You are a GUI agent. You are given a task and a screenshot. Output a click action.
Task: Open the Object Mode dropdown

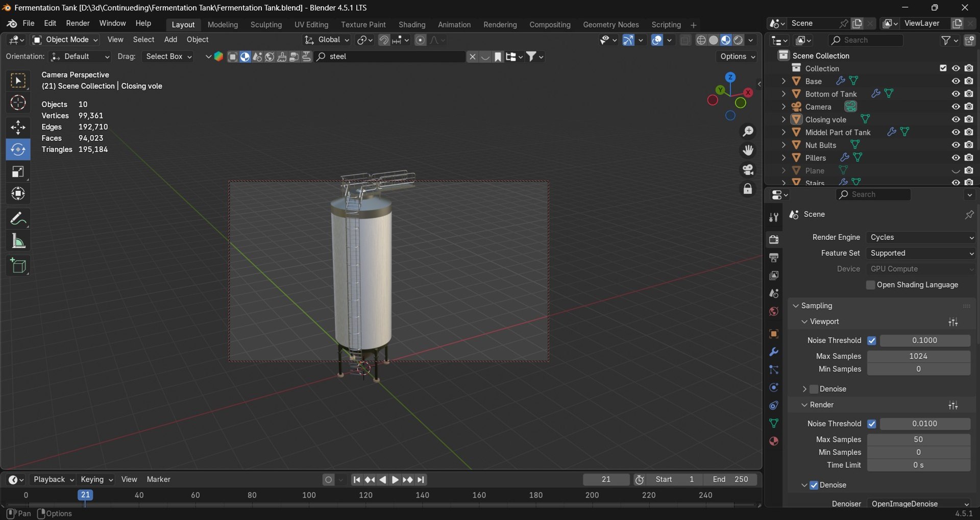pyautogui.click(x=65, y=40)
